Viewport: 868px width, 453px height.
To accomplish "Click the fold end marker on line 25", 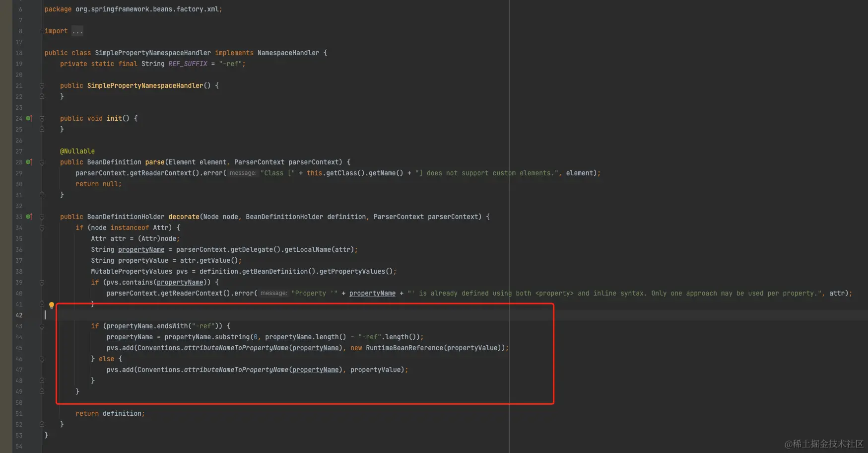I will tap(42, 129).
